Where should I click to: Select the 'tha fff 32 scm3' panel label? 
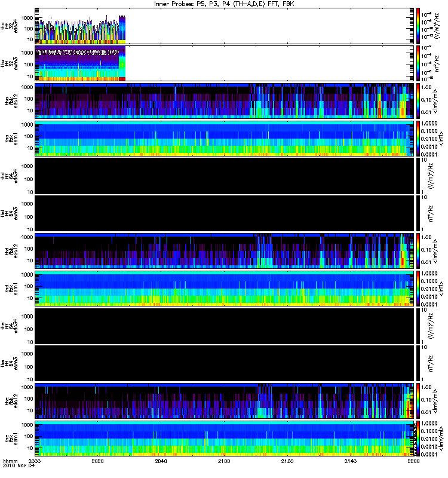[x=9, y=64]
